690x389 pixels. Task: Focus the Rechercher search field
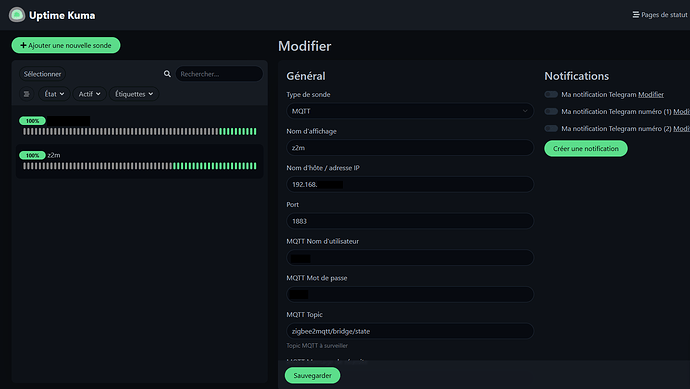219,74
